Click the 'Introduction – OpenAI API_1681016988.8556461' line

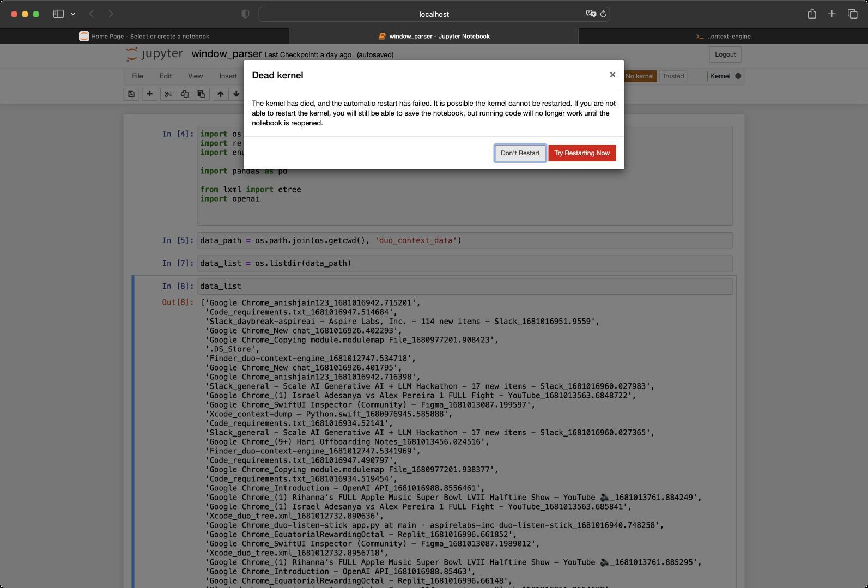(x=344, y=488)
